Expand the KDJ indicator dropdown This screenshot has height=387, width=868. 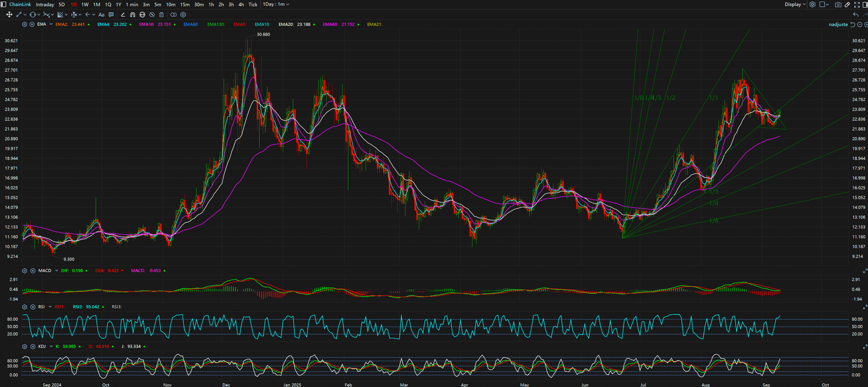point(51,346)
